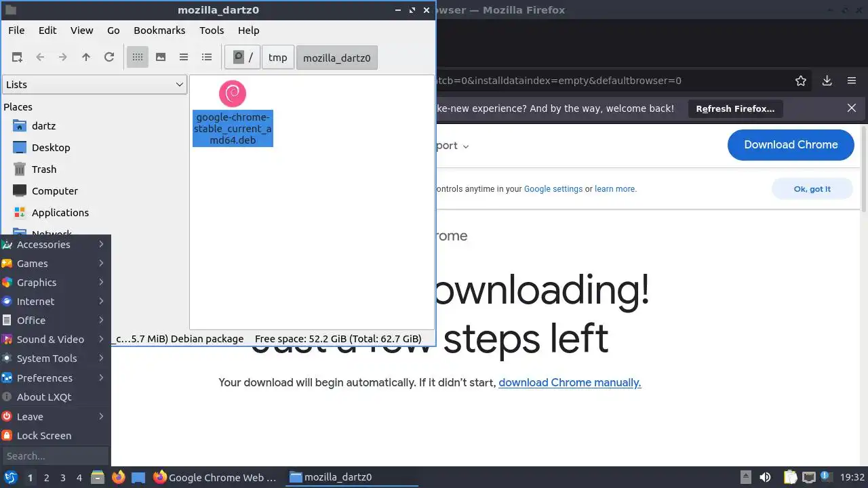This screenshot has width=868, height=488.
Task: Open the Edit menu
Action: click(47, 30)
